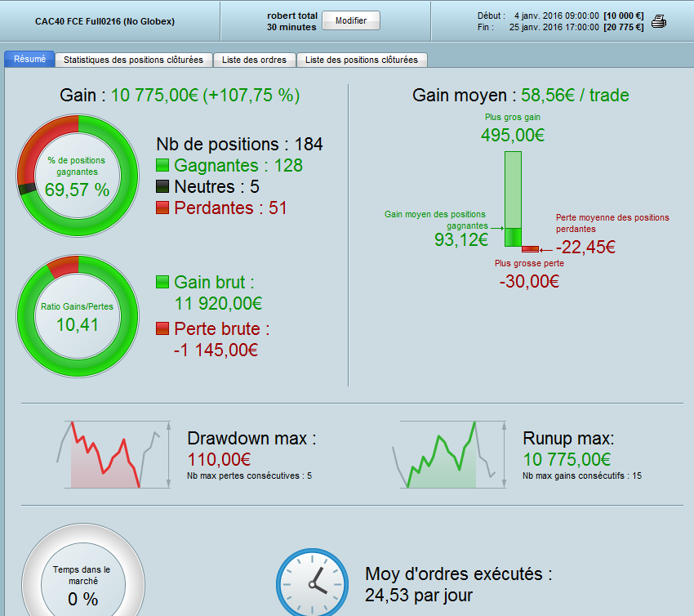Switch to the Résumé tab
694x616 pixels.
coord(29,60)
